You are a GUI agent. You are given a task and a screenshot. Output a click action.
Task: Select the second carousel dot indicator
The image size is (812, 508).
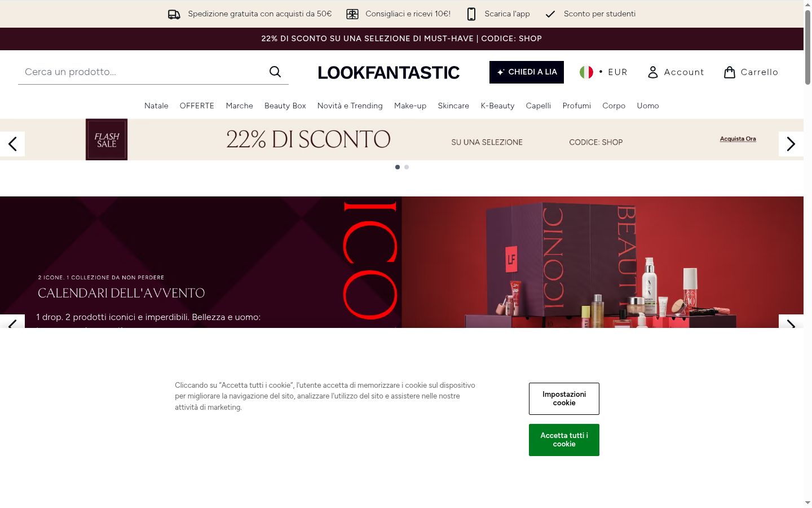pos(407,167)
